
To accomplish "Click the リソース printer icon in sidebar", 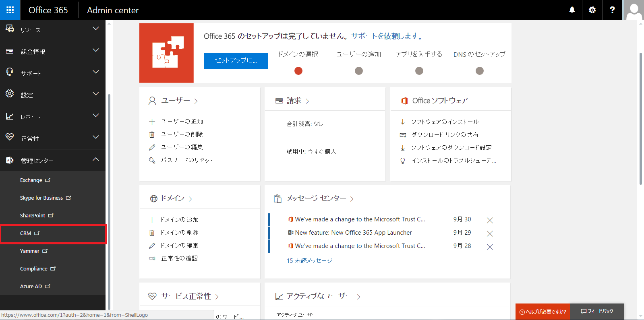I will [10, 29].
